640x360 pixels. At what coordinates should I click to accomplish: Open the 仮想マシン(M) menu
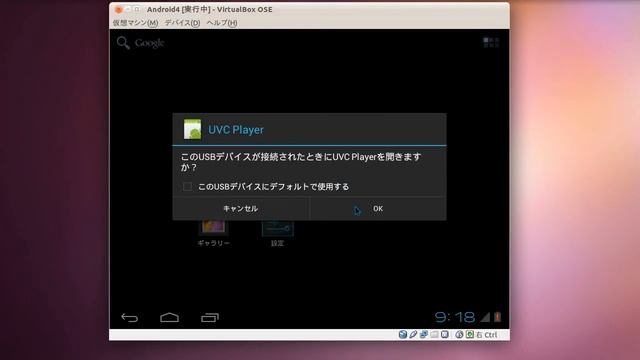(136, 23)
